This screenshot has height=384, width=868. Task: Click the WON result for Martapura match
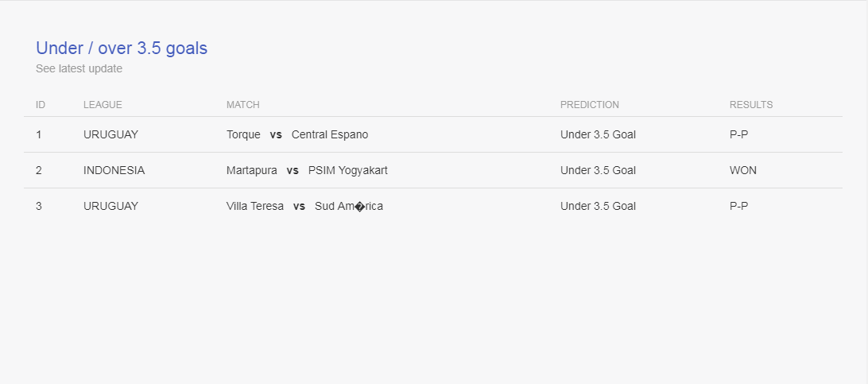[743, 170]
